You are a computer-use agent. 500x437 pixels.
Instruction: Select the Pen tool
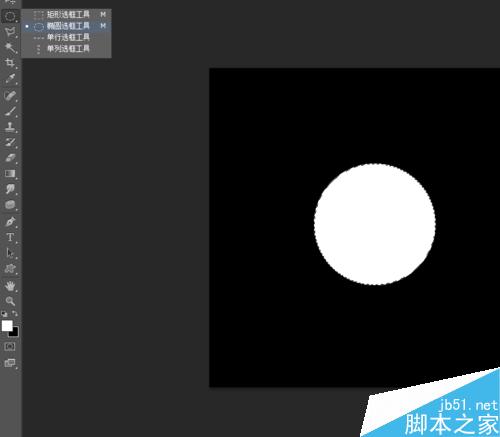click(10, 221)
